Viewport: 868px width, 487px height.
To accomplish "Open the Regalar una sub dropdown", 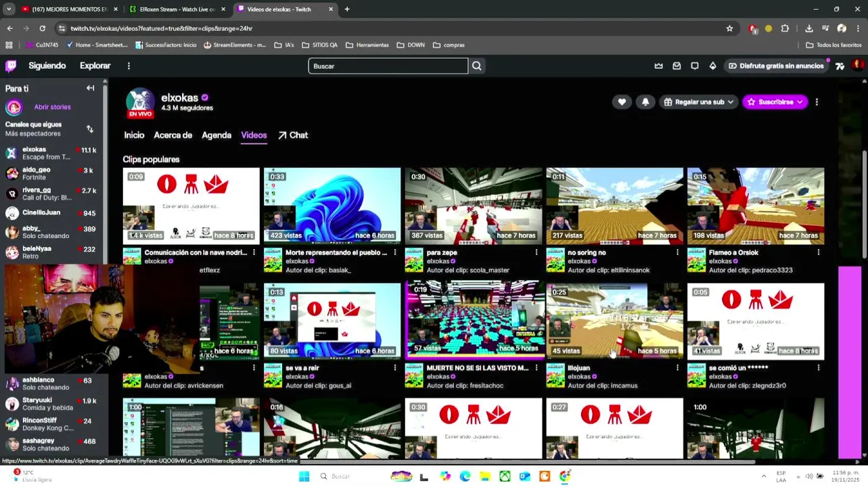I will pos(699,101).
